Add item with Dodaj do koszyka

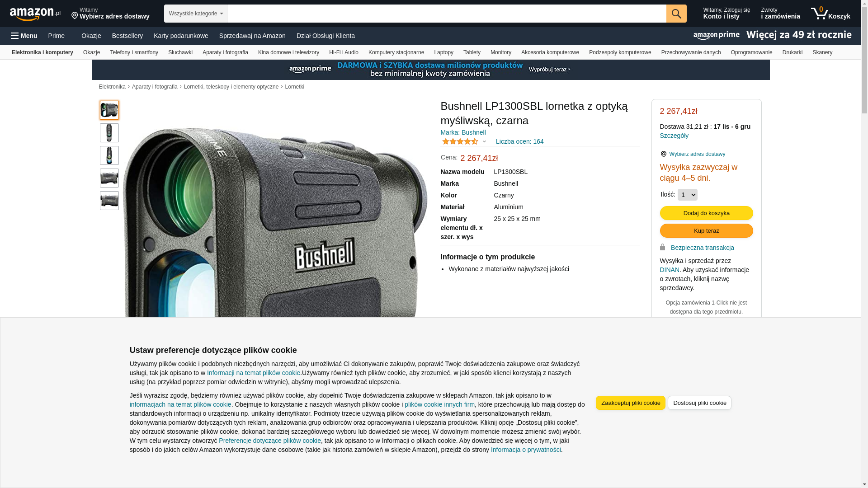(706, 213)
